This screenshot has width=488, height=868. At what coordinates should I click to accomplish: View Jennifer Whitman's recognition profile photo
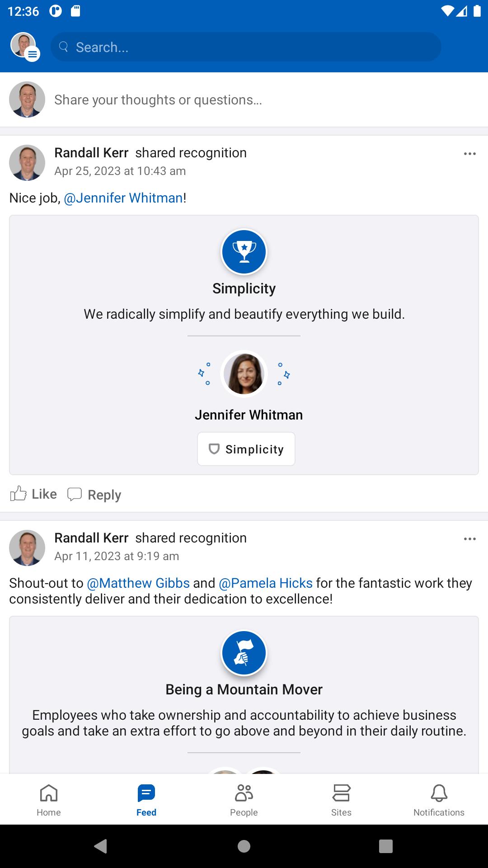(x=244, y=374)
